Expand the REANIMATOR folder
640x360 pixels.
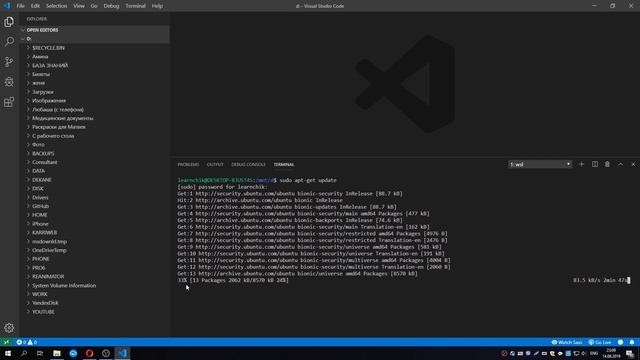click(95, 276)
